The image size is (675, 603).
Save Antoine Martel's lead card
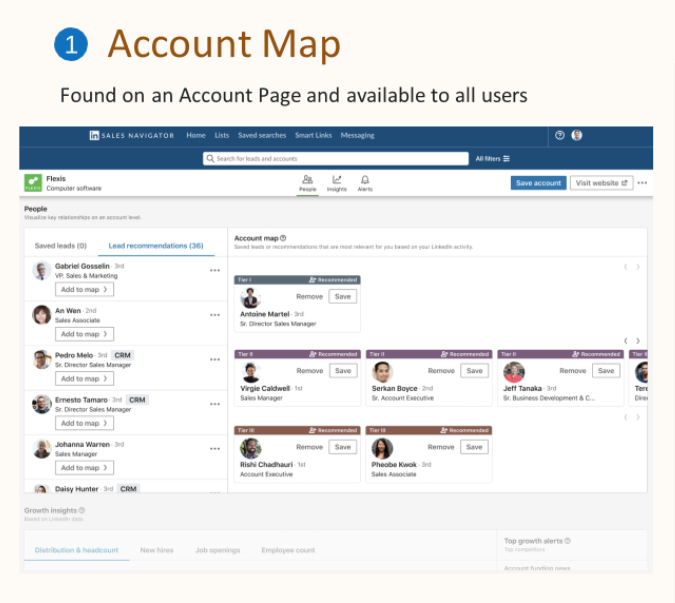point(342,297)
